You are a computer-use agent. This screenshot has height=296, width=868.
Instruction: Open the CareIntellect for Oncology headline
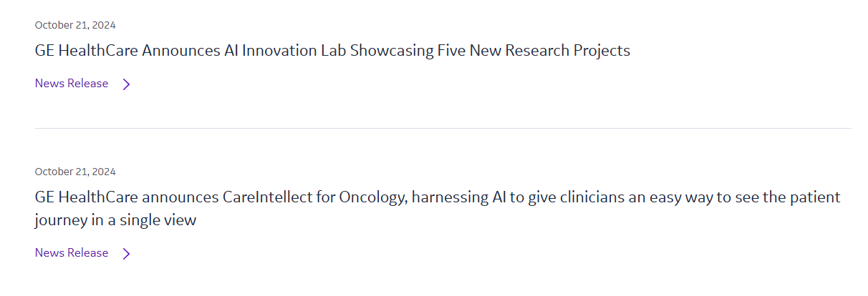click(x=437, y=197)
